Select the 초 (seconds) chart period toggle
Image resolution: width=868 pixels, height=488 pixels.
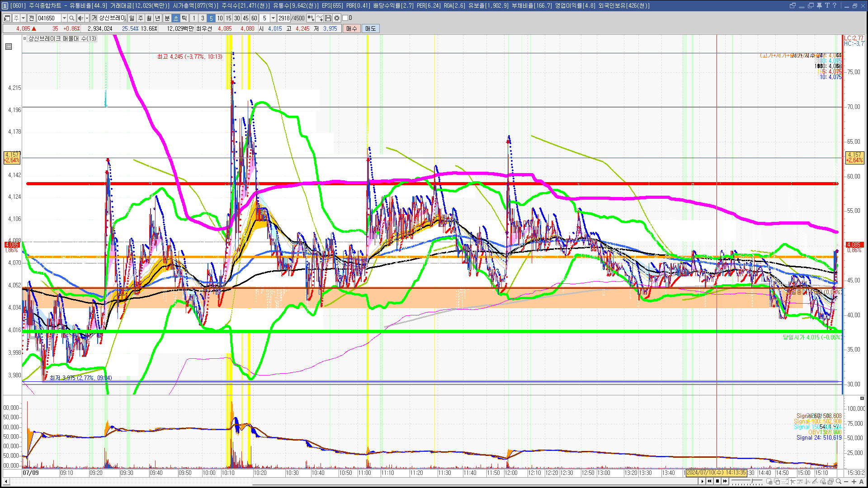[x=176, y=18]
